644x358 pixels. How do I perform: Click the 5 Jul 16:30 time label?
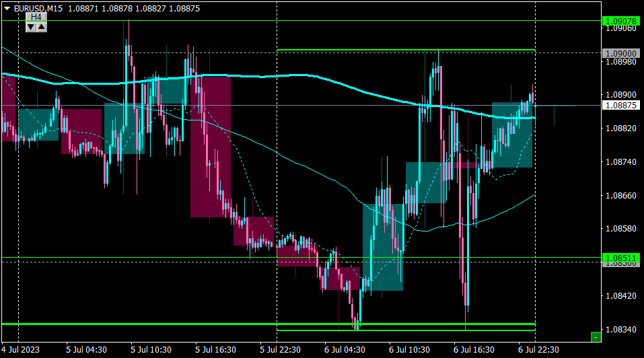215,350
